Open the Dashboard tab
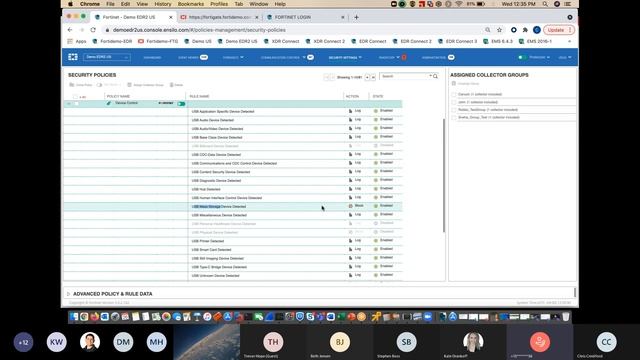This screenshot has width=640, height=360. tap(152, 58)
